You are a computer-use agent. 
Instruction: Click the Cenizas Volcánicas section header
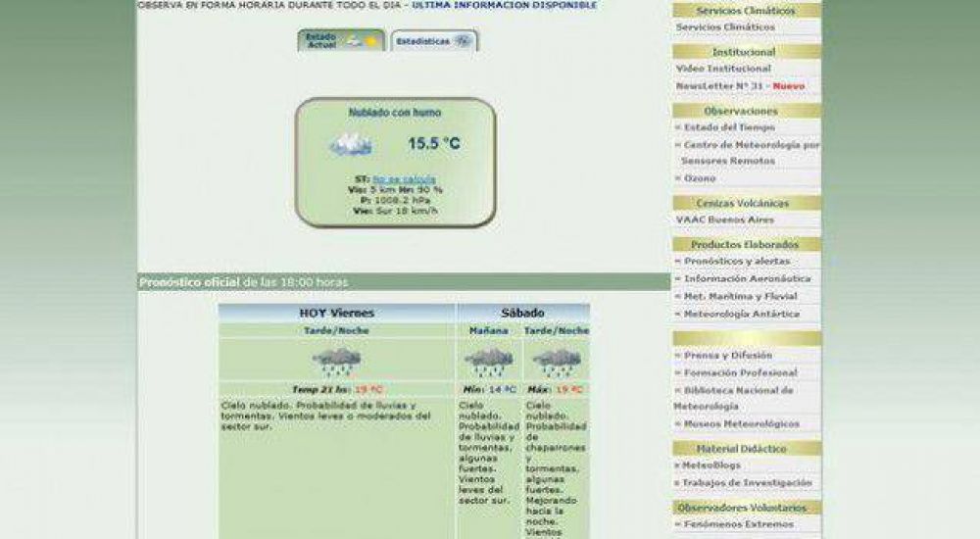pos(746,203)
